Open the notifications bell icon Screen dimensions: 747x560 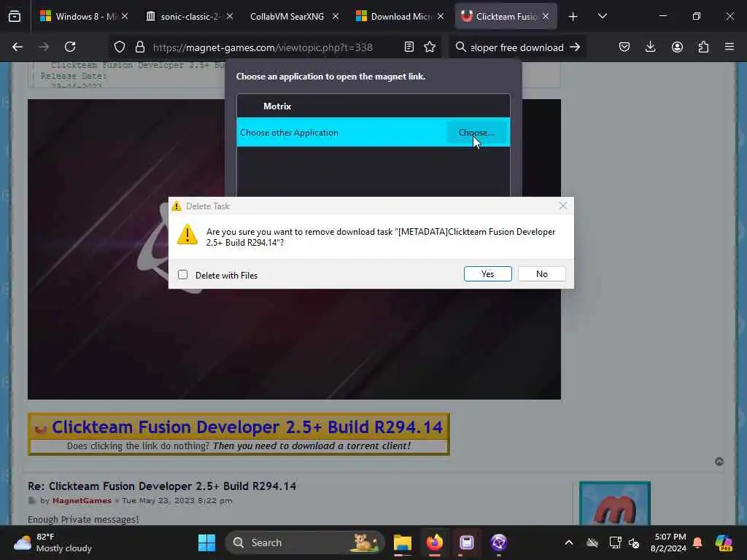[697, 542]
